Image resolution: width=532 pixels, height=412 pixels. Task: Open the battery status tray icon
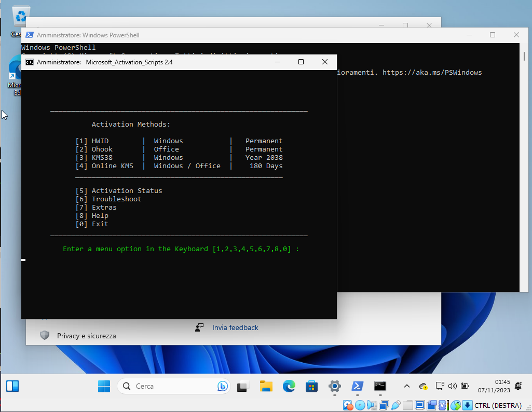pos(465,386)
